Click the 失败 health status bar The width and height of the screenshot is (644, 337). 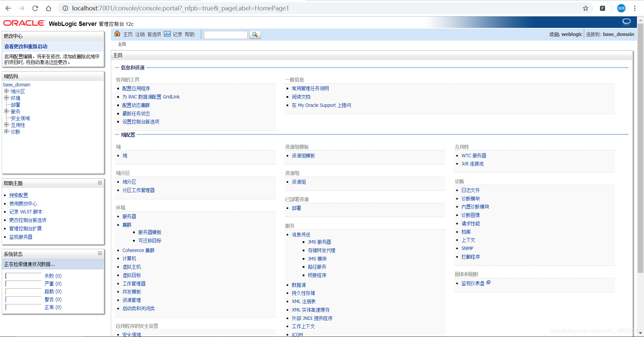point(24,276)
